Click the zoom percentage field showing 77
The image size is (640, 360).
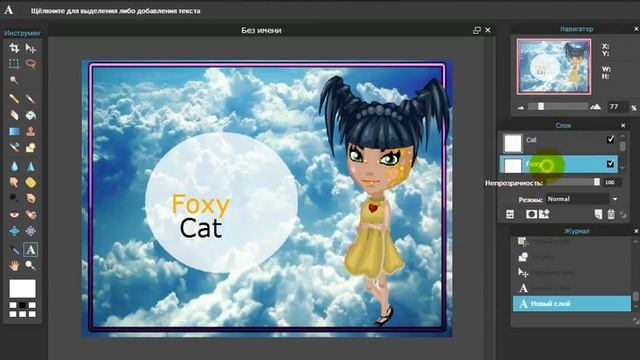pos(617,107)
